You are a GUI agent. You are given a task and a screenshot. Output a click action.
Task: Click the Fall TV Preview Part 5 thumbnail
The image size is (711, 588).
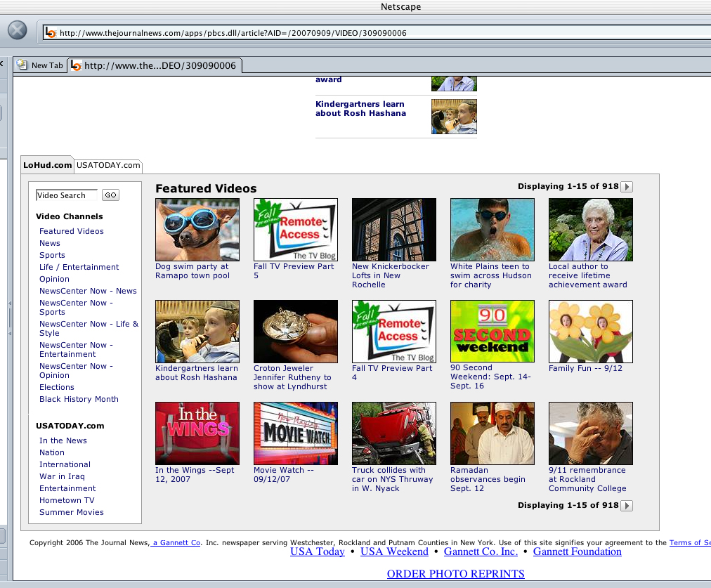point(296,230)
